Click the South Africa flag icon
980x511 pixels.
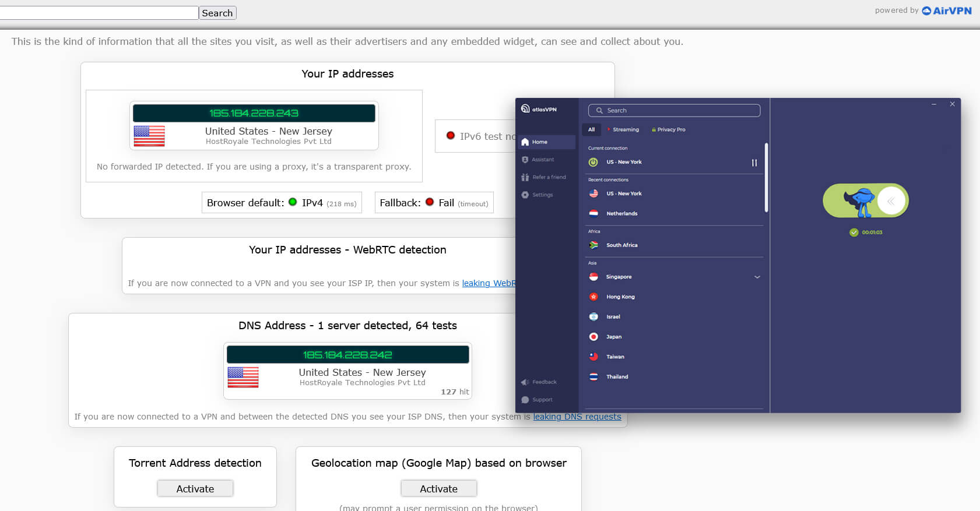click(x=593, y=245)
